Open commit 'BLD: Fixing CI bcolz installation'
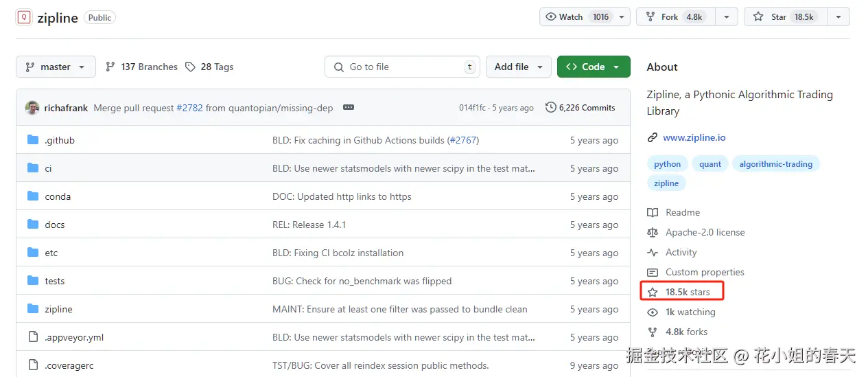 pyautogui.click(x=338, y=253)
